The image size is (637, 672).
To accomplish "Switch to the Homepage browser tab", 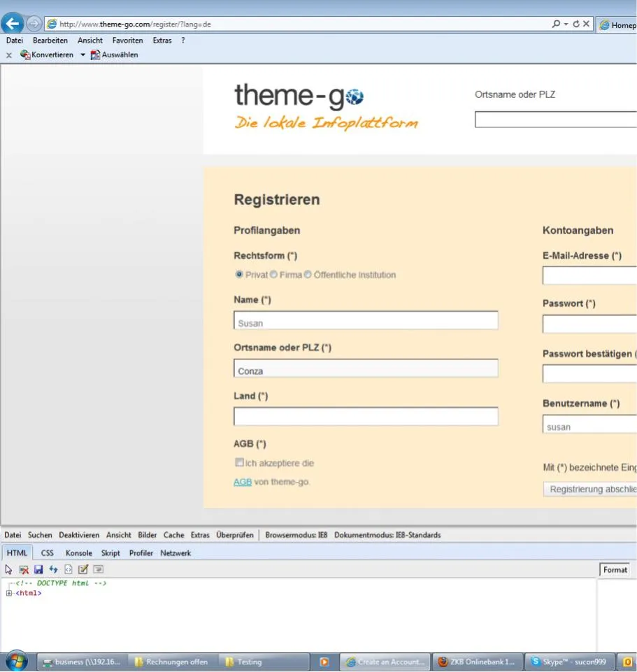I will click(x=617, y=25).
